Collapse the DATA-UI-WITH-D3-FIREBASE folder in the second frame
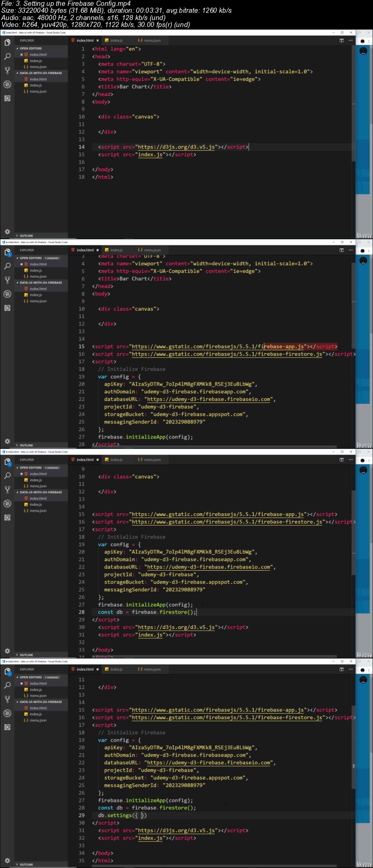 click(41, 283)
